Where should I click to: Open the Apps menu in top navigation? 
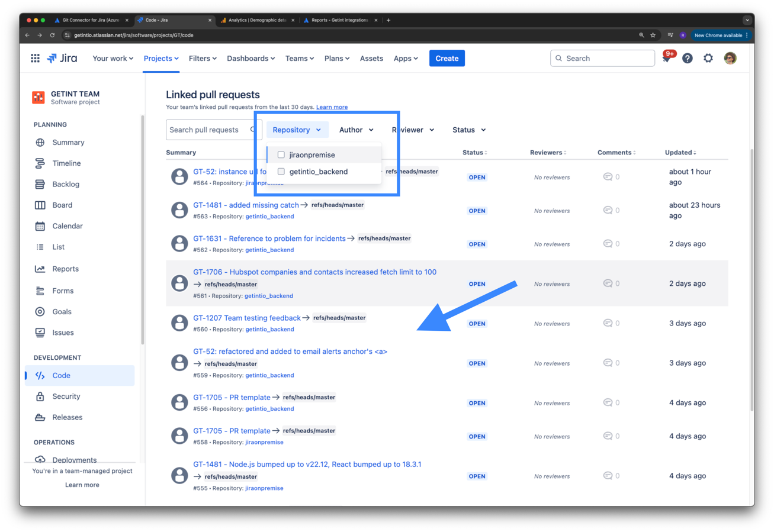(x=406, y=58)
